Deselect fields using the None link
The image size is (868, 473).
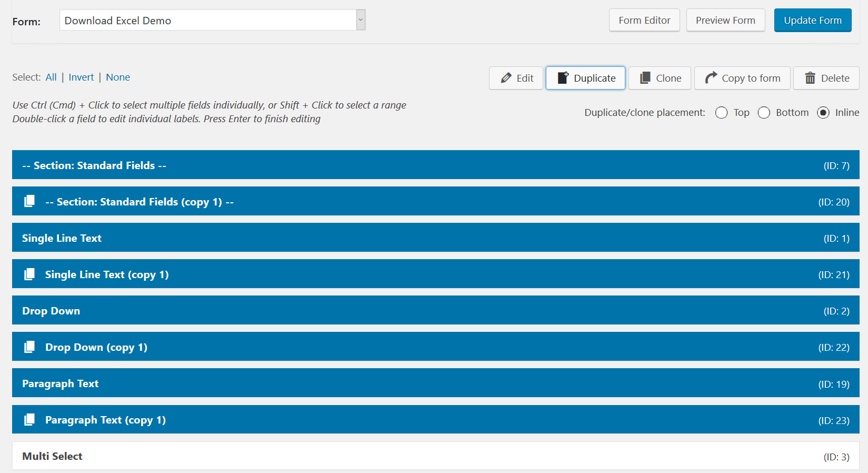pyautogui.click(x=118, y=77)
